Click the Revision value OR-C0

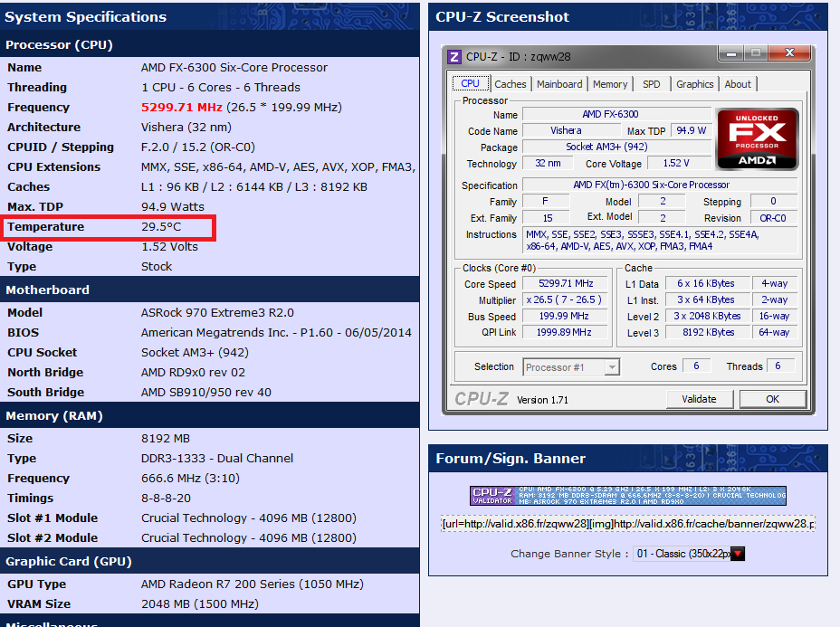click(772, 218)
